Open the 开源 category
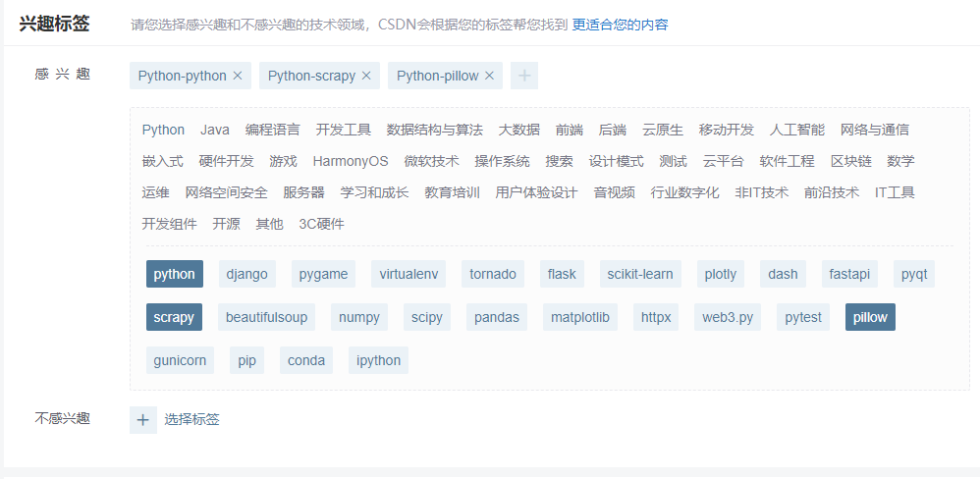The image size is (980, 479). (226, 224)
